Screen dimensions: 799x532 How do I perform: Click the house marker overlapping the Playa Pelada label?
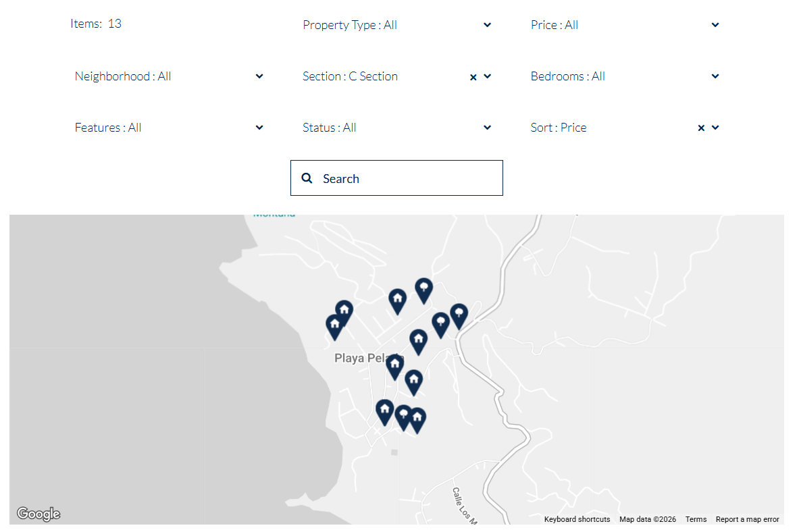coord(395,367)
